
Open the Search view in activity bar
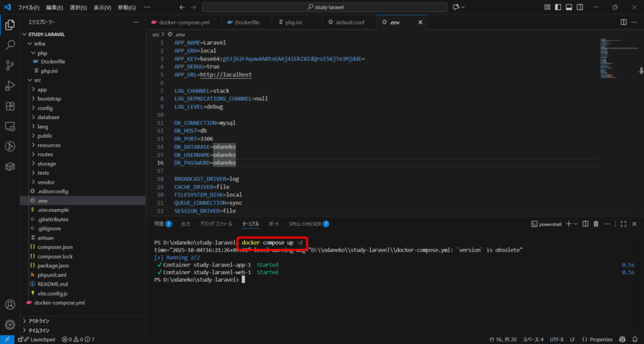tap(10, 45)
